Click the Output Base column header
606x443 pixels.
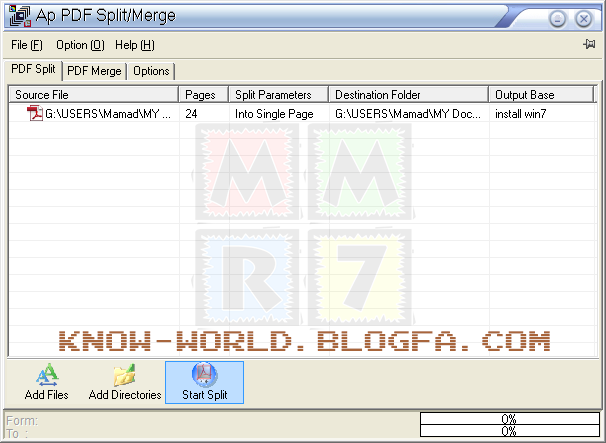pos(543,95)
